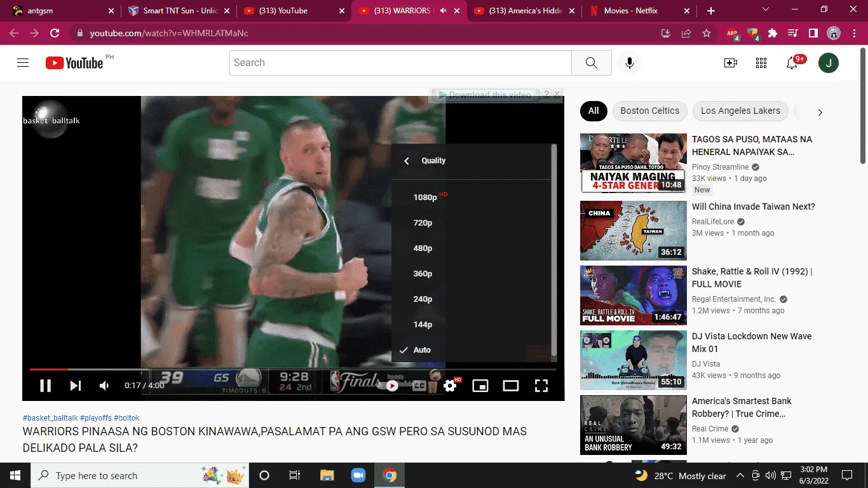Bookmark this page with the star
Image resolution: width=868 pixels, height=488 pixels.
[707, 33]
